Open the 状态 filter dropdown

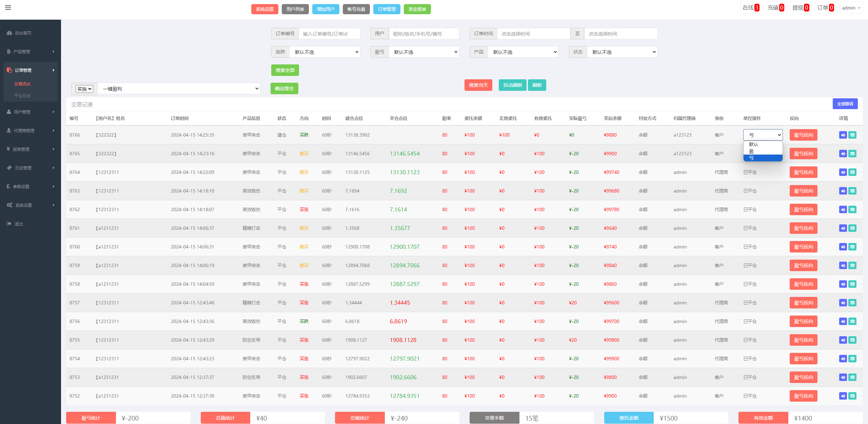coord(622,52)
